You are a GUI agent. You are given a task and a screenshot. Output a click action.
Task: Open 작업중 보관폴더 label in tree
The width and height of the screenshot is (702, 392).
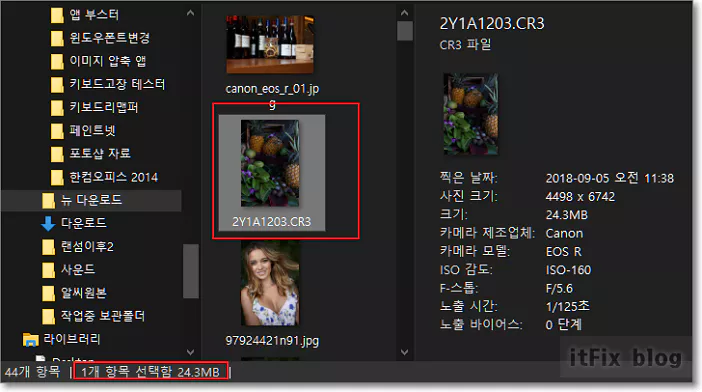coord(103,316)
